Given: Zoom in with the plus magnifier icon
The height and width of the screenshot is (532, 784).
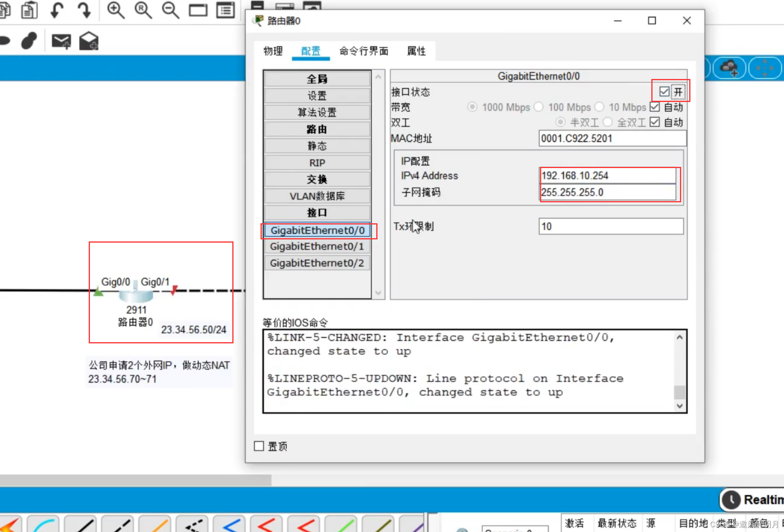Looking at the screenshot, I should pyautogui.click(x=116, y=10).
